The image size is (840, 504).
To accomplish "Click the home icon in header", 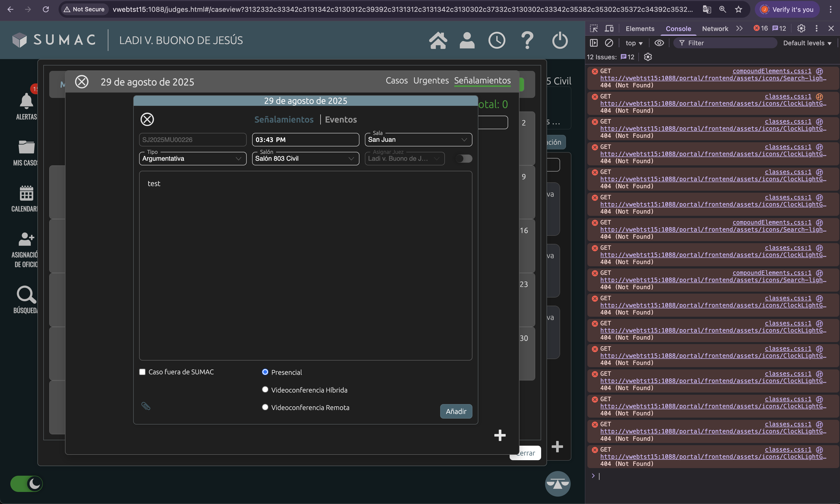I will click(438, 40).
